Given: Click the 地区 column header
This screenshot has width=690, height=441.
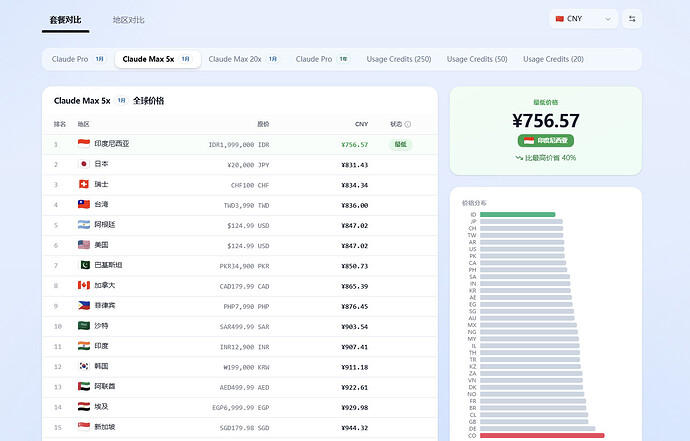Looking at the screenshot, I should [x=84, y=124].
